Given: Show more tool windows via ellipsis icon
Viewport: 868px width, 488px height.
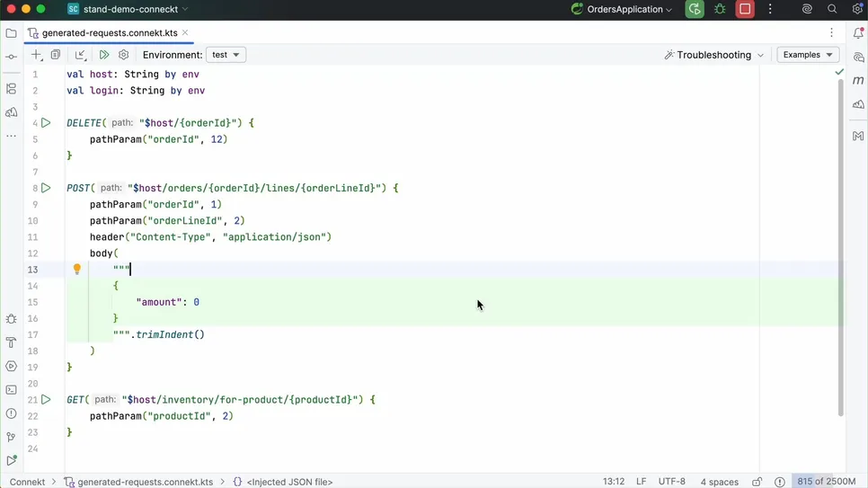Looking at the screenshot, I should (11, 136).
